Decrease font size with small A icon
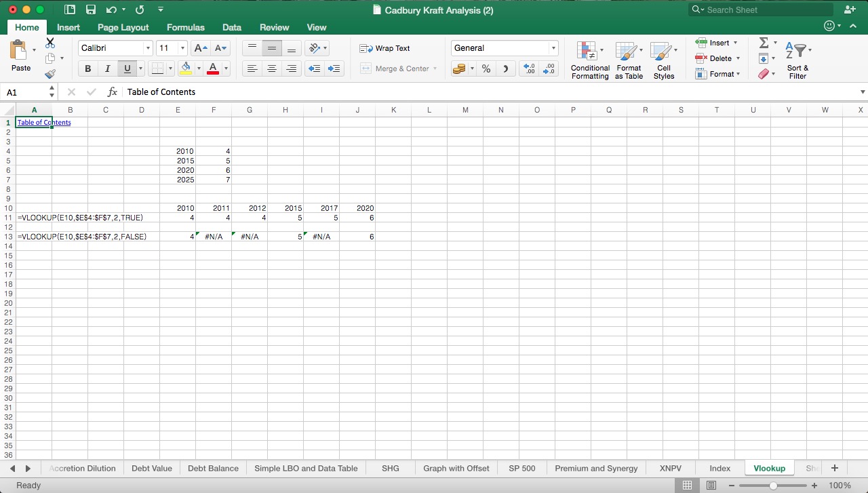Image resolution: width=868 pixels, height=493 pixels. [x=220, y=48]
